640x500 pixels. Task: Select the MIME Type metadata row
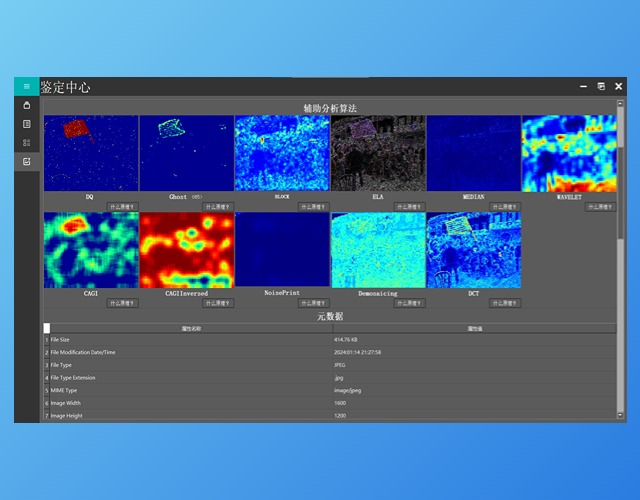[x=330, y=390]
